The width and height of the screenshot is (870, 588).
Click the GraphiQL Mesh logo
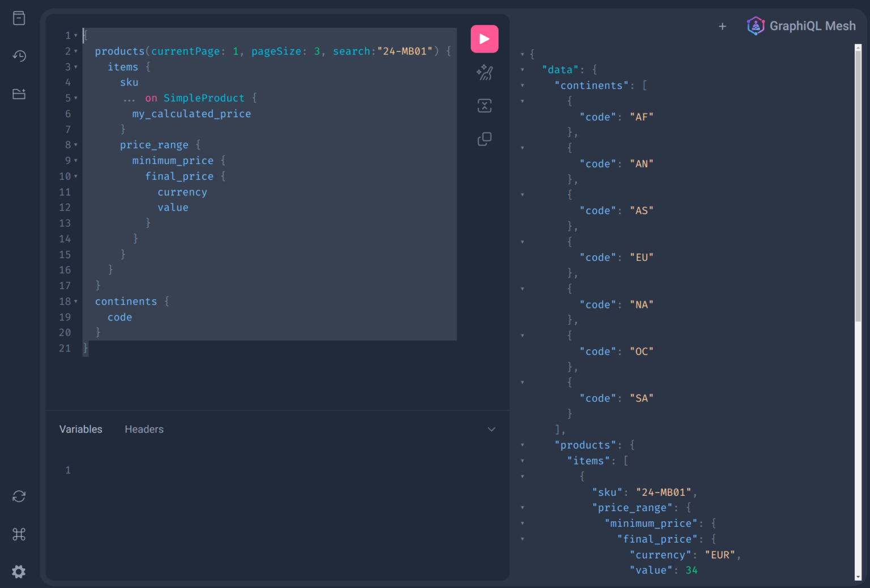point(756,25)
